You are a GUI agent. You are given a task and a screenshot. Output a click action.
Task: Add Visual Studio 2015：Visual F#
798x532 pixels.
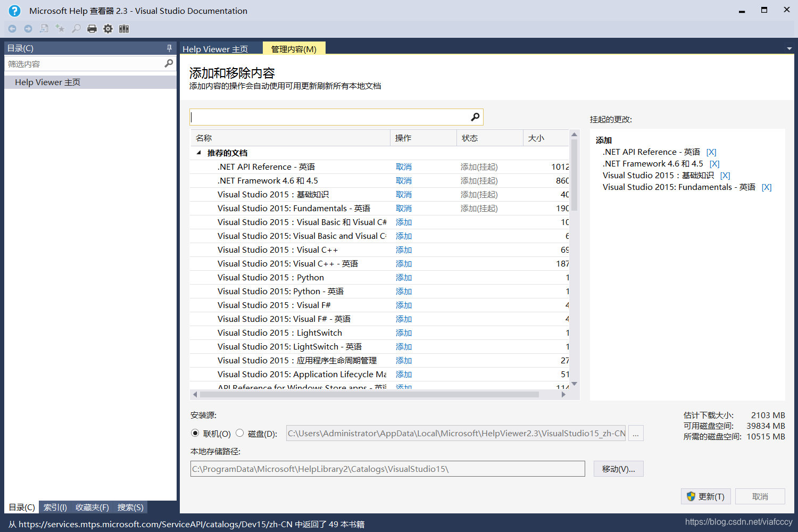click(x=404, y=305)
